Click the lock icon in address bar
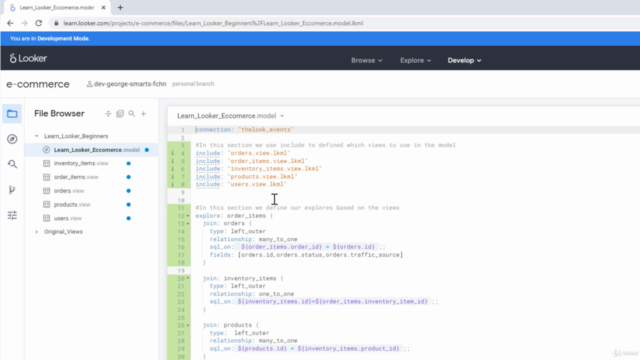The width and height of the screenshot is (640, 360). (x=56, y=23)
